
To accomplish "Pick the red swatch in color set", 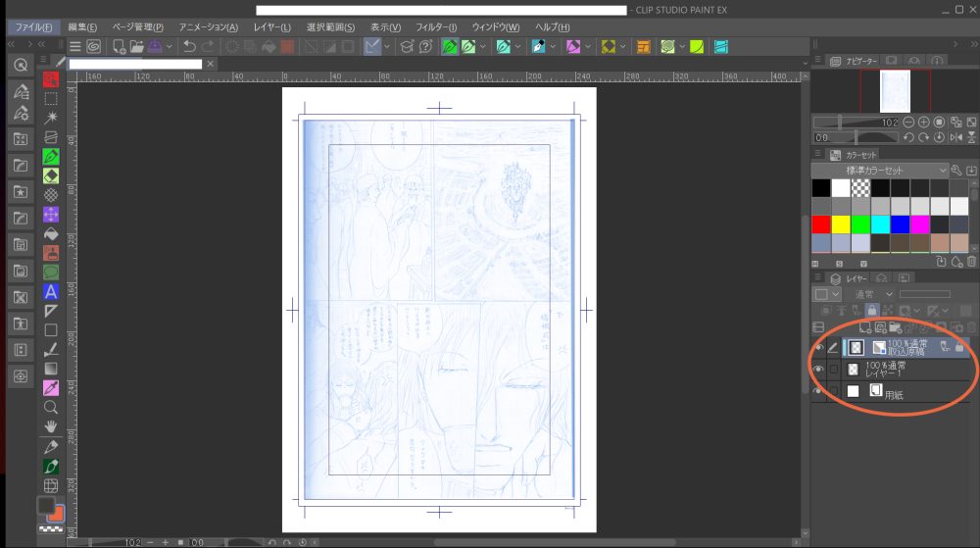I will (x=821, y=224).
